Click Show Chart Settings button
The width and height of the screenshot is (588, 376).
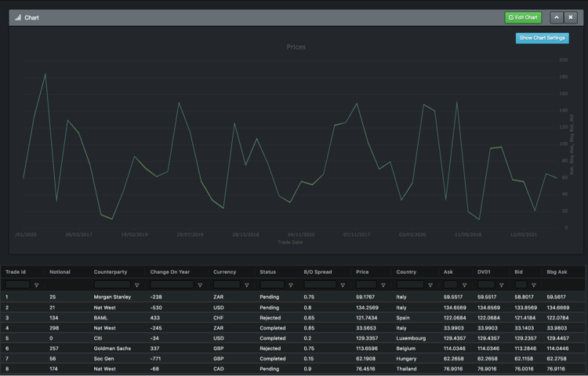point(543,38)
